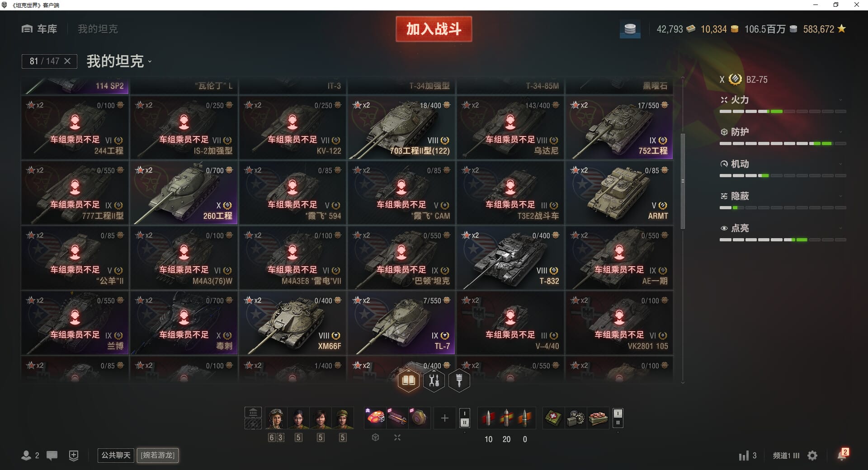
Task: Click the barracks building icon beside crew
Action: (x=253, y=412)
